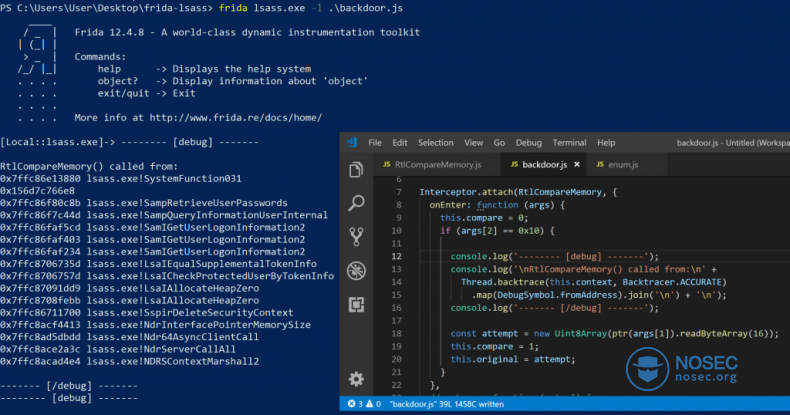Open the Selection menu
This screenshot has height=415, width=790.
435,143
